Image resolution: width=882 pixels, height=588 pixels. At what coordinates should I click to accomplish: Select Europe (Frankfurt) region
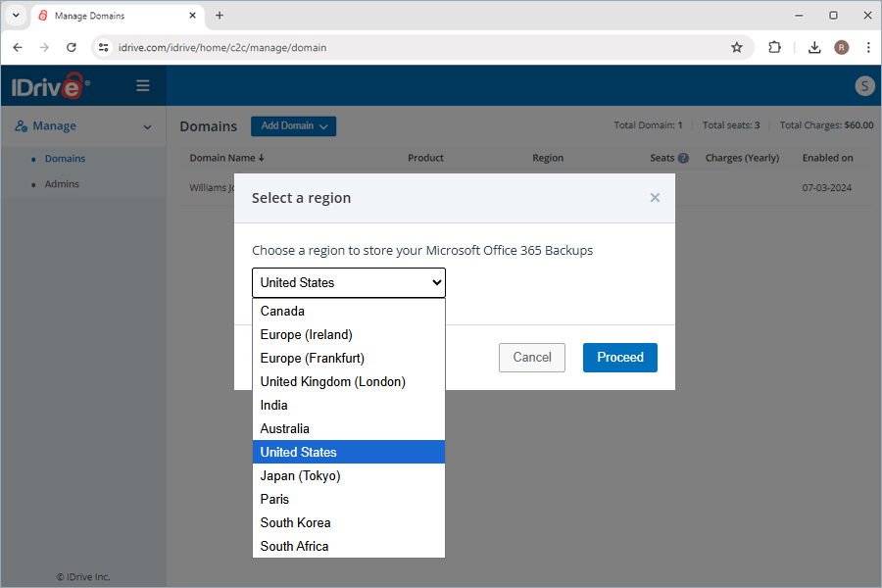349,359
